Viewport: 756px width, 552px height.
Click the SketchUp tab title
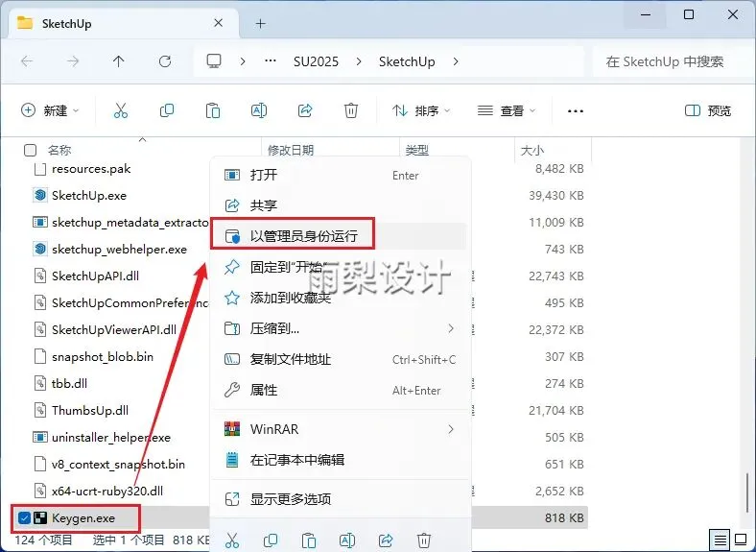[x=66, y=24]
